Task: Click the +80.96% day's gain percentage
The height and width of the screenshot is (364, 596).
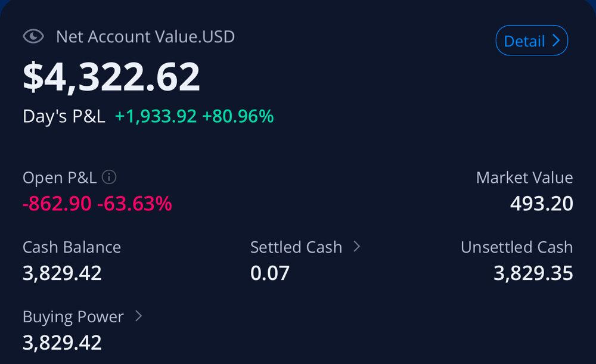Action: (x=238, y=116)
